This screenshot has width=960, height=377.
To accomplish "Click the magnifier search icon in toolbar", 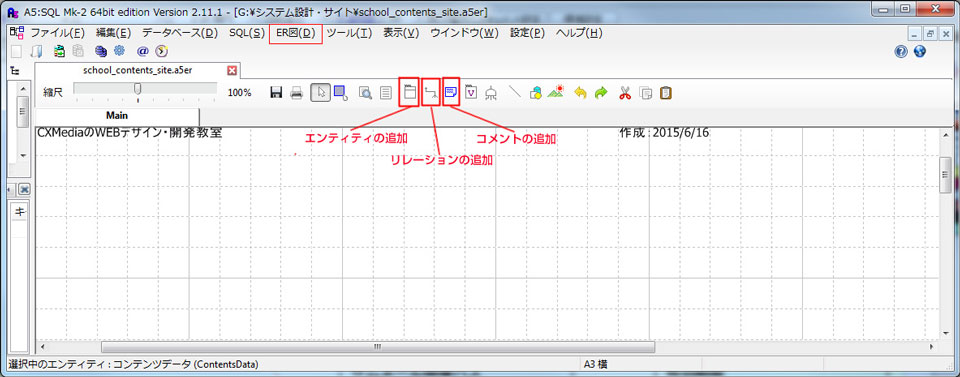I will tap(366, 92).
